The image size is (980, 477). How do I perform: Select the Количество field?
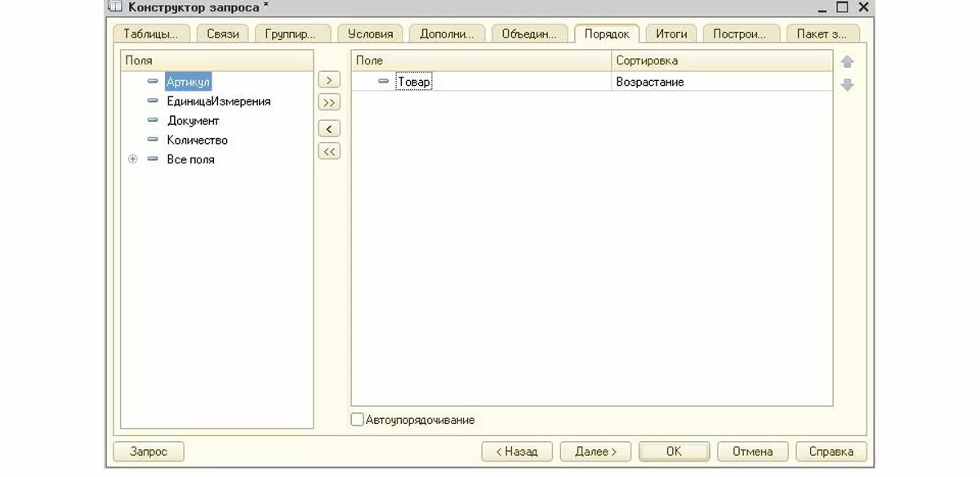pyautogui.click(x=197, y=140)
